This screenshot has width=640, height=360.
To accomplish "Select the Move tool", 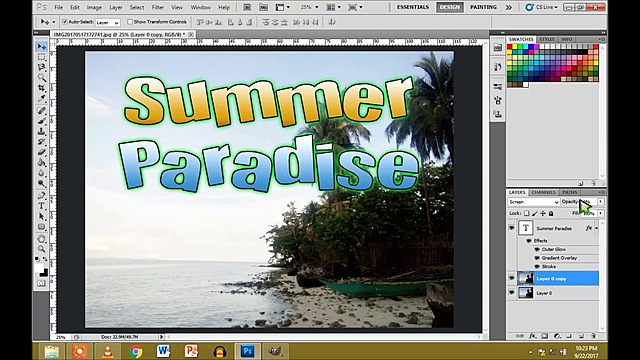I will pos(41,47).
